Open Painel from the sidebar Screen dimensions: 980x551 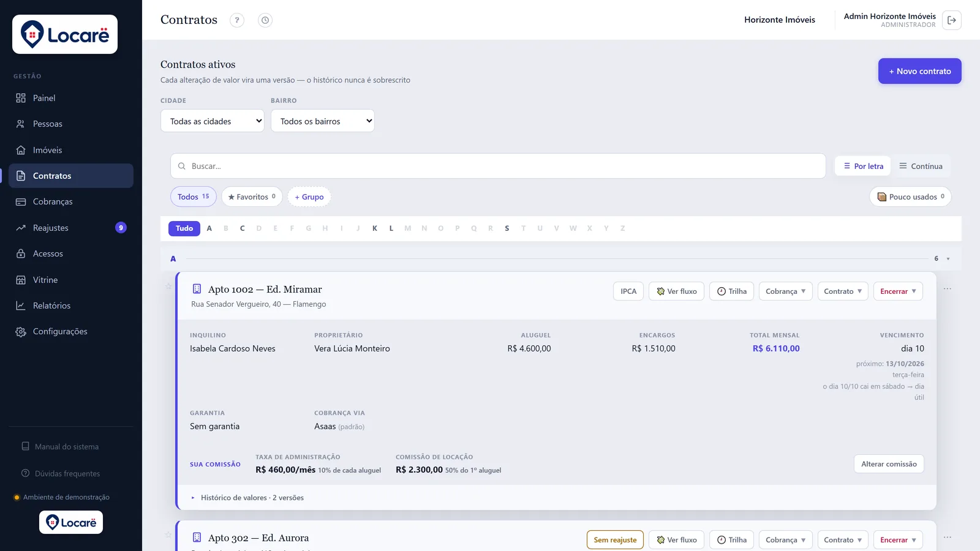point(71,98)
